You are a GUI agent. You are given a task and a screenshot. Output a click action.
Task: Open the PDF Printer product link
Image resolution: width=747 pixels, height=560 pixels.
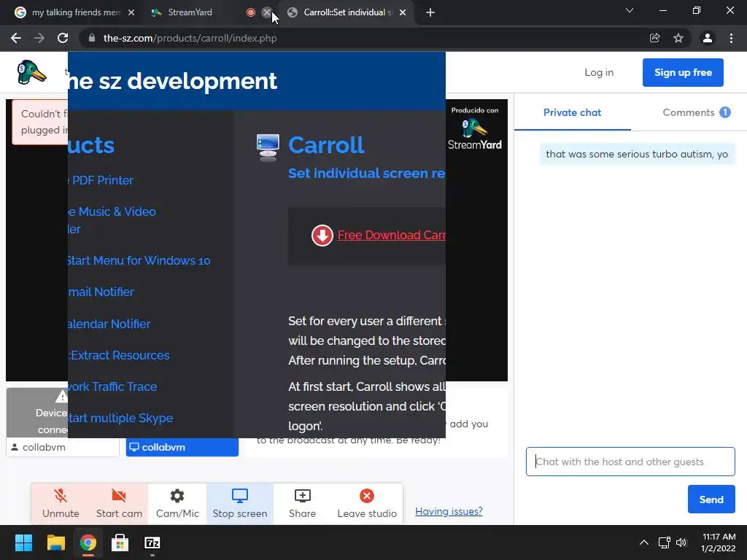(x=101, y=181)
